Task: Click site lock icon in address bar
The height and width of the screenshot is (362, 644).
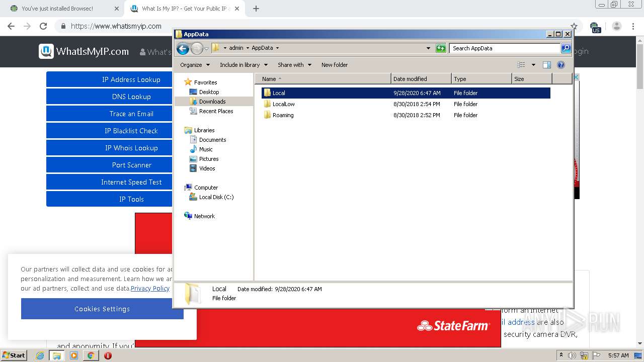Action: click(x=63, y=26)
